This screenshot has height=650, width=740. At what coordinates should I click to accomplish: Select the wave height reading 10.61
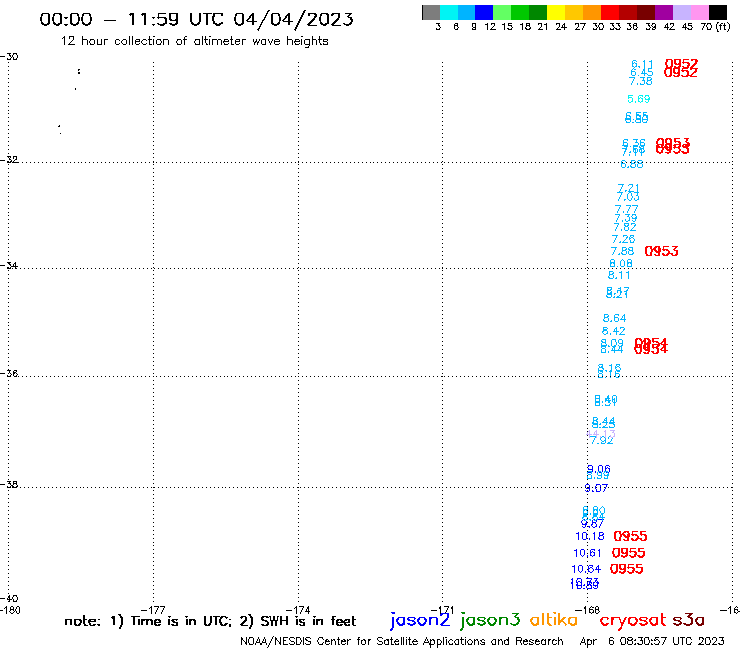[588, 553]
